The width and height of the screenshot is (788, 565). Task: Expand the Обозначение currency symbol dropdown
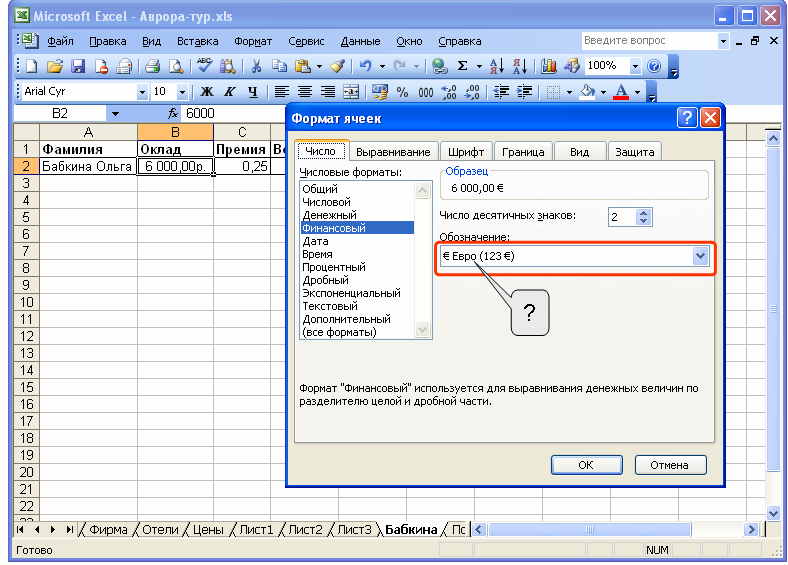[701, 256]
